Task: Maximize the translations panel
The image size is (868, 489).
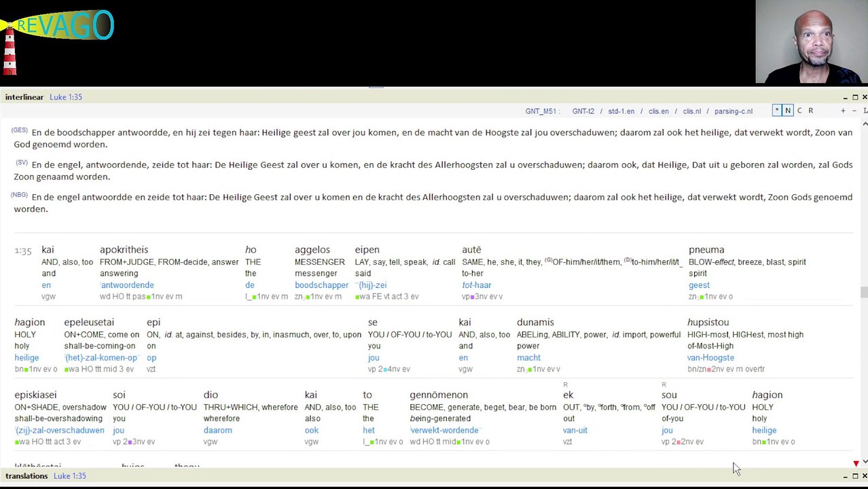Action: pyautogui.click(x=855, y=476)
